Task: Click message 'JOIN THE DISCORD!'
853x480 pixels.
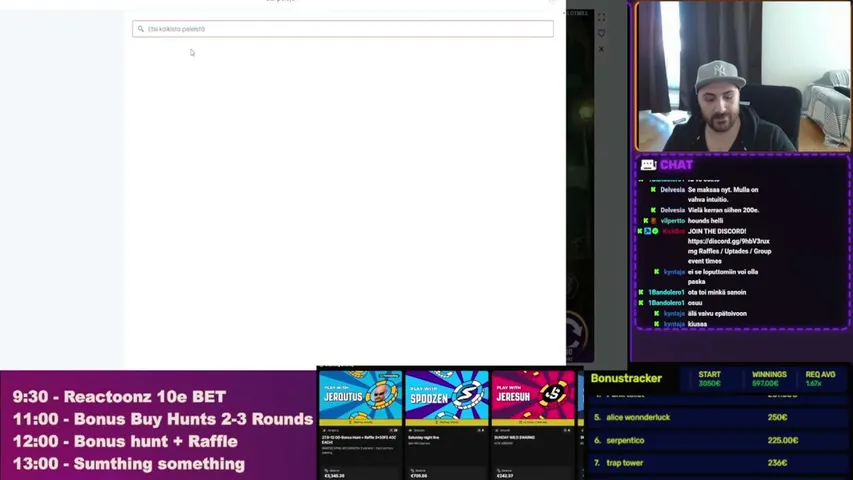Action: [717, 231]
